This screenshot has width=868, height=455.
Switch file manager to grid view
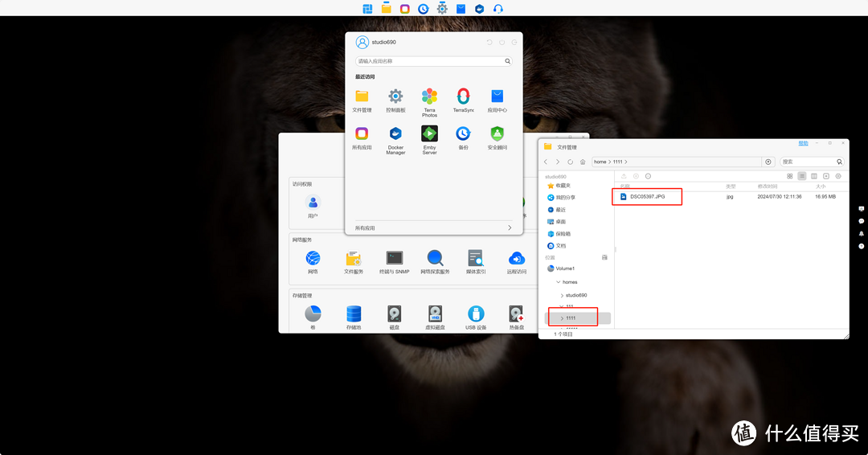[x=790, y=176]
